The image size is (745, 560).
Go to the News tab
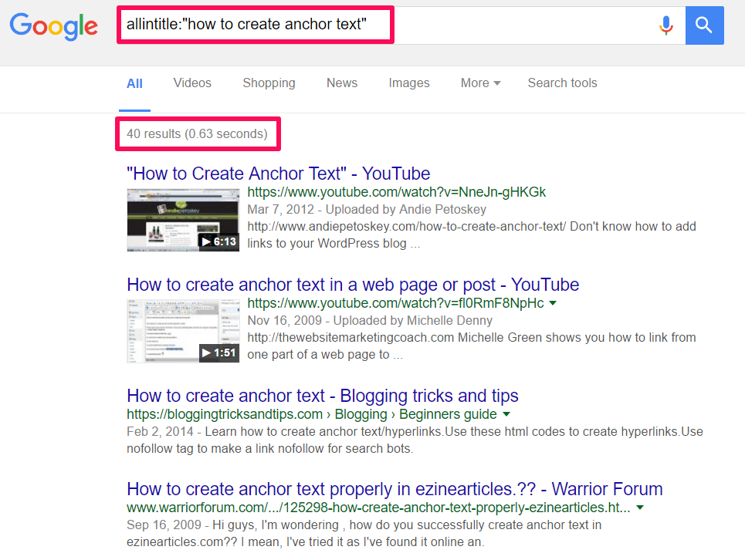(x=341, y=83)
